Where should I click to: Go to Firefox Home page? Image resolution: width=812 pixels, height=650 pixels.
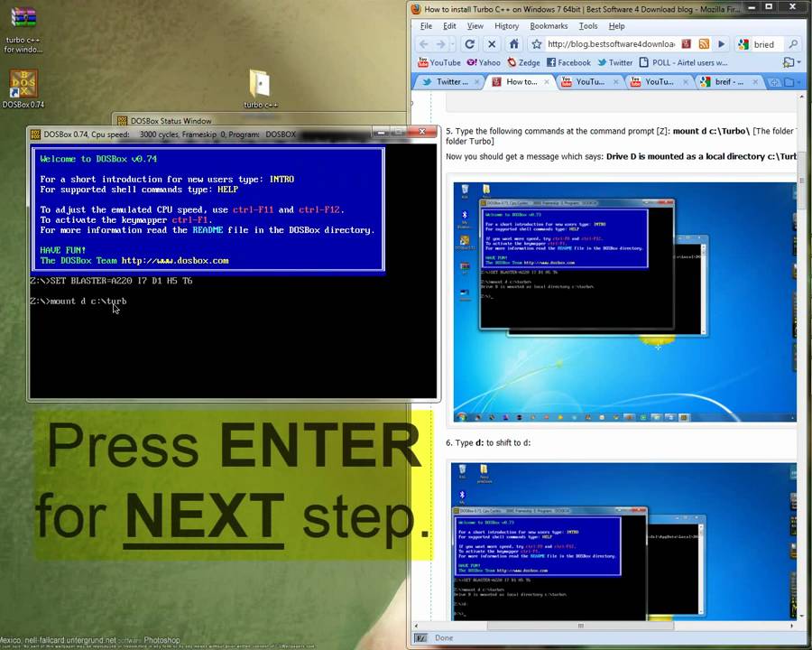coord(513,44)
